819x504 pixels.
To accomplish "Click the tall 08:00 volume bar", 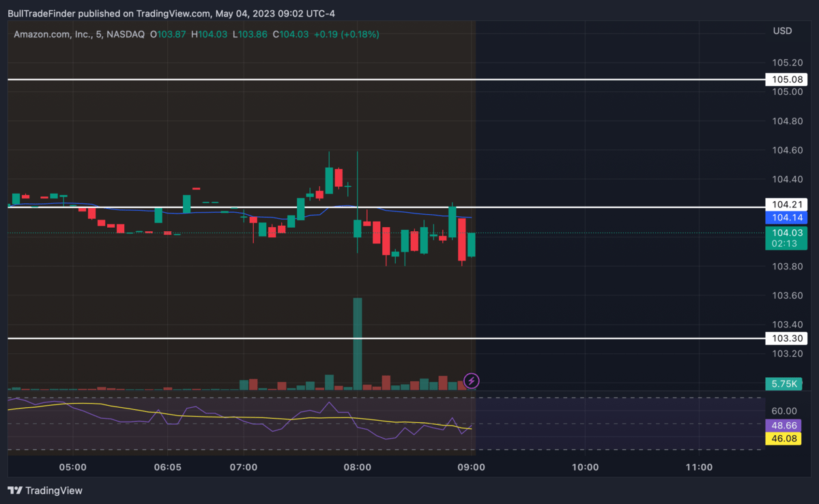I will pyautogui.click(x=358, y=344).
